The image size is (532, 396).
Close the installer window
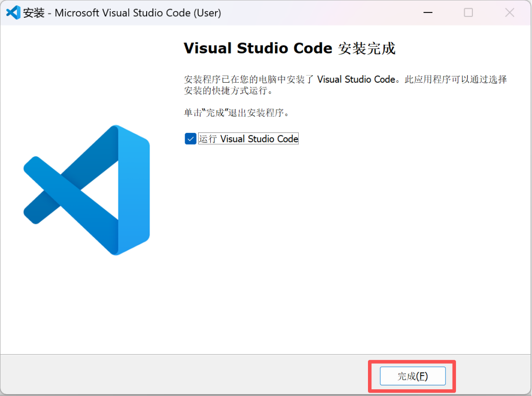pos(509,13)
